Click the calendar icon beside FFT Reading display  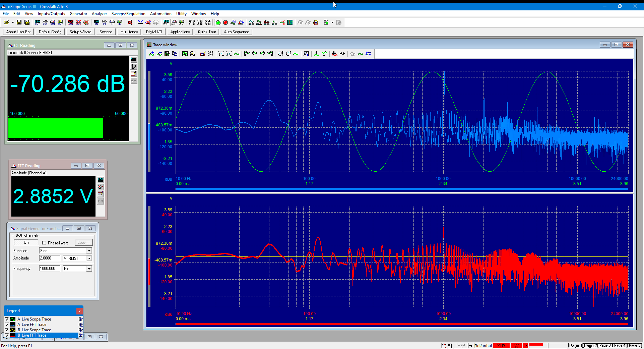[101, 194]
